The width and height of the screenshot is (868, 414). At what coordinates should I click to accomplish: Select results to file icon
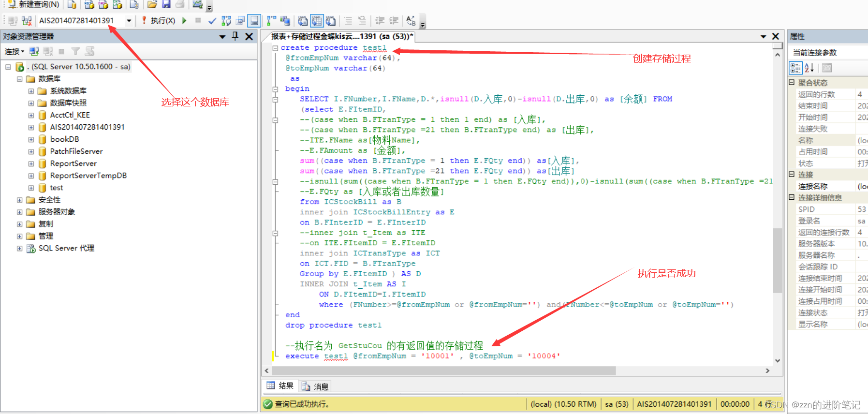(x=331, y=21)
